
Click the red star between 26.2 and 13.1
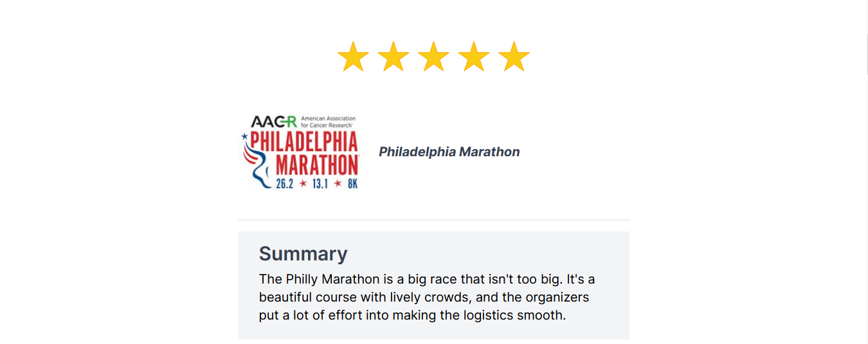303,184
